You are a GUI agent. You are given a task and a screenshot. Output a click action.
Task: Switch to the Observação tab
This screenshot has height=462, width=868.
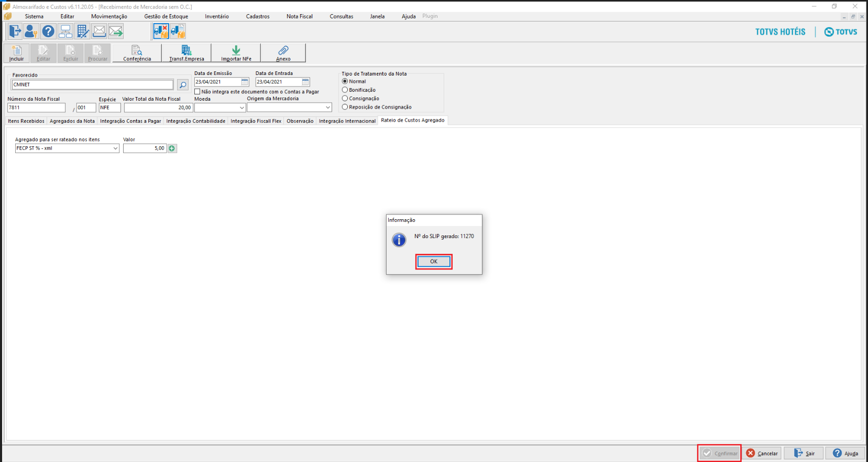tap(300, 121)
